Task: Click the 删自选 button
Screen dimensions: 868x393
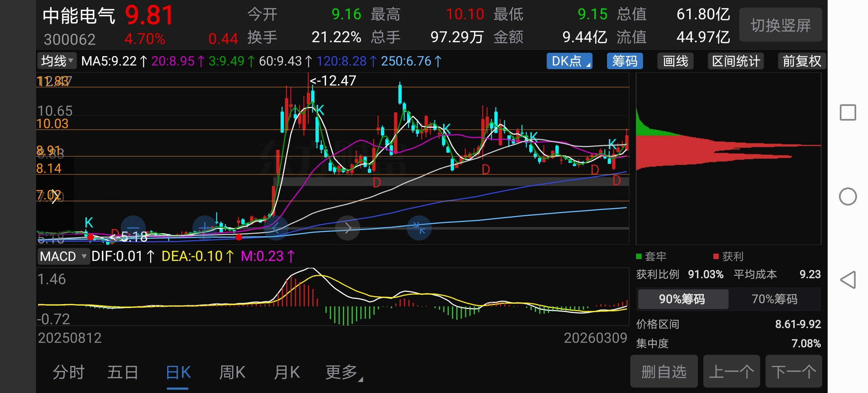Action: 664,372
